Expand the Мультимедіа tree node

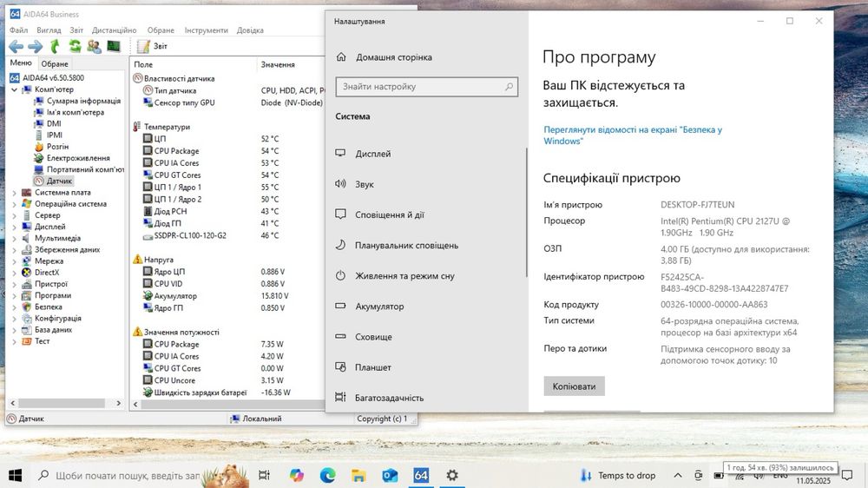click(15, 238)
